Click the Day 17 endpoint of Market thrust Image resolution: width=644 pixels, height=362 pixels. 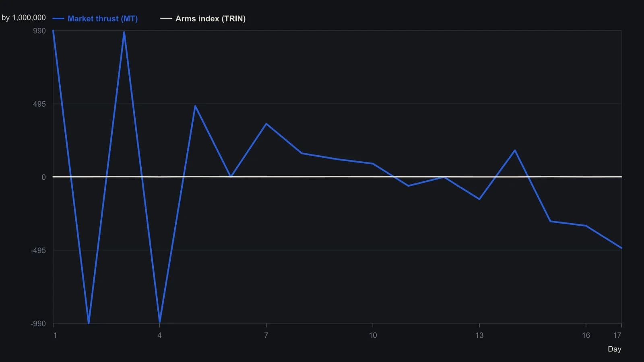(x=621, y=248)
